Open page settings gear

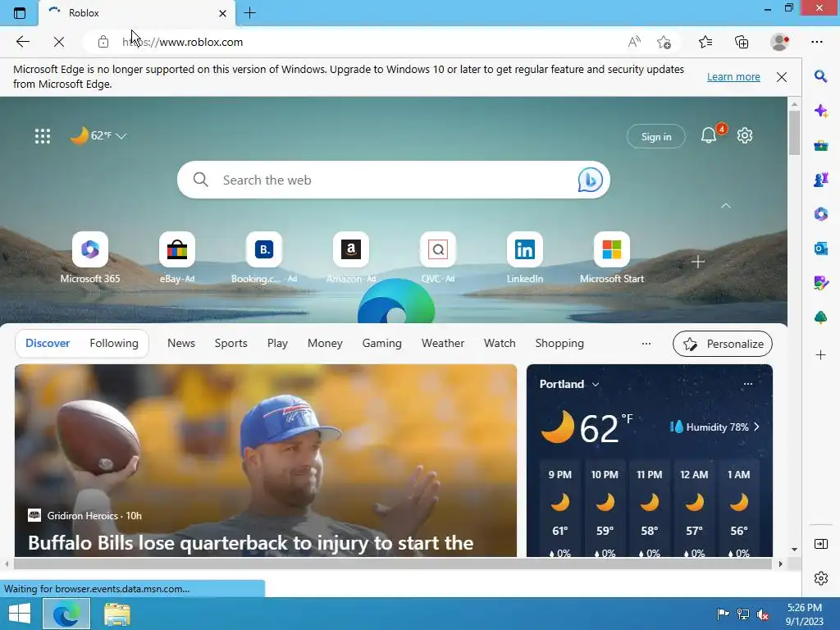(x=745, y=135)
